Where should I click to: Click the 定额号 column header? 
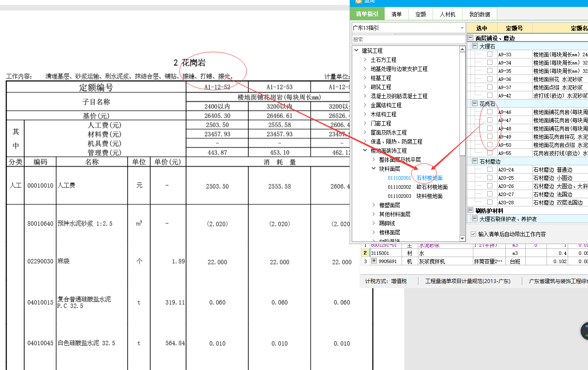(514, 28)
